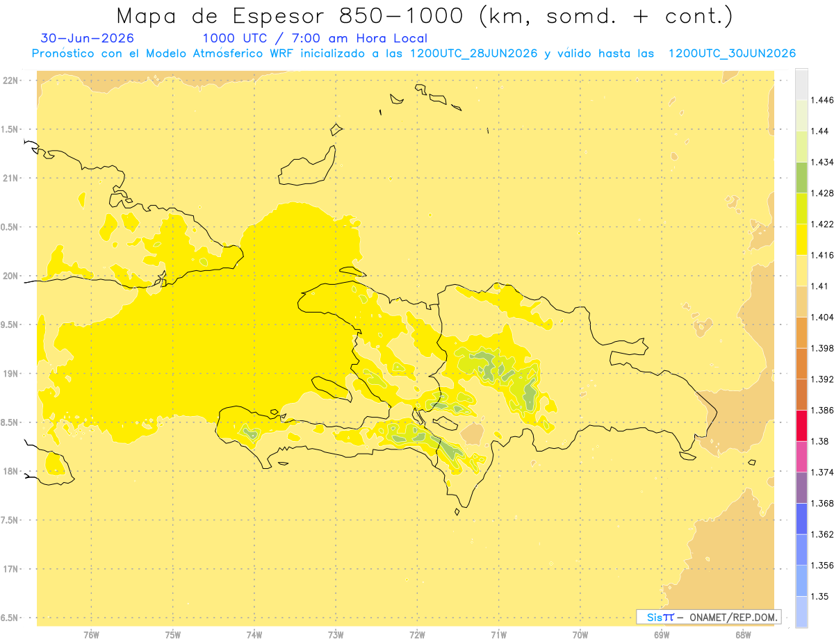Select the '69W' longitude label
Viewport: 834px width, 644px height.
[x=661, y=634]
